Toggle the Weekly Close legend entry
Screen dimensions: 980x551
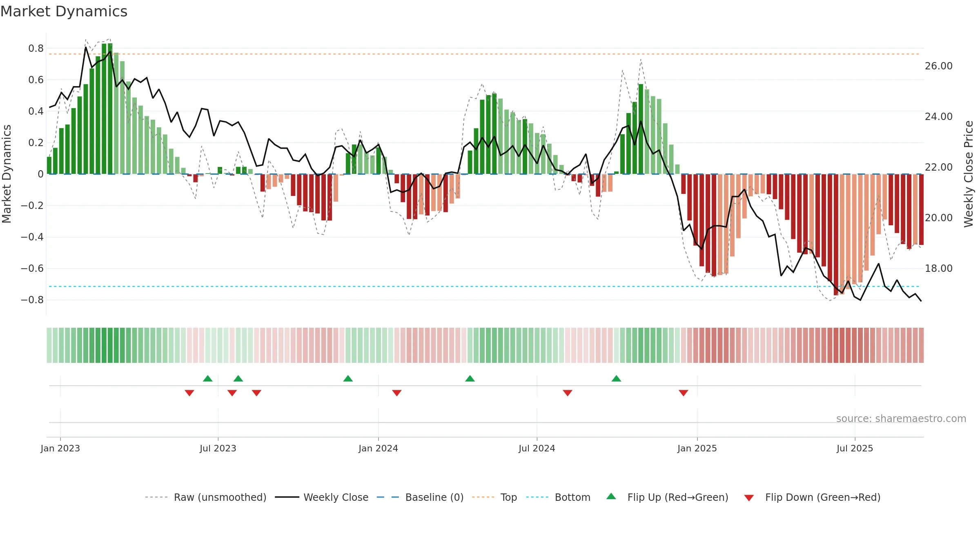tap(321, 497)
